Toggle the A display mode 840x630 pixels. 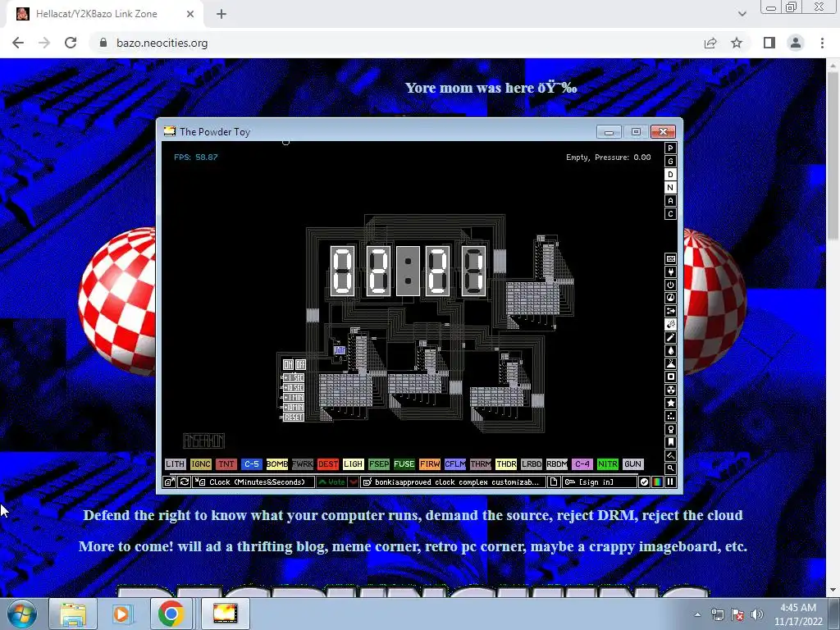coord(670,201)
